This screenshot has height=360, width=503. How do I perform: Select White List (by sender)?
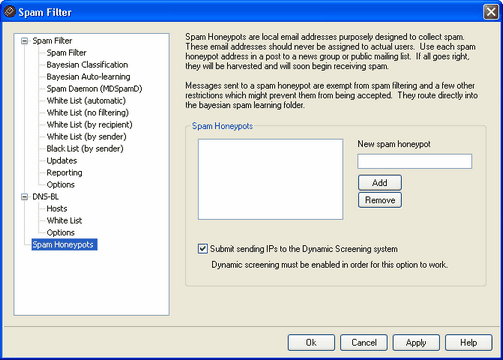pyautogui.click(x=87, y=137)
